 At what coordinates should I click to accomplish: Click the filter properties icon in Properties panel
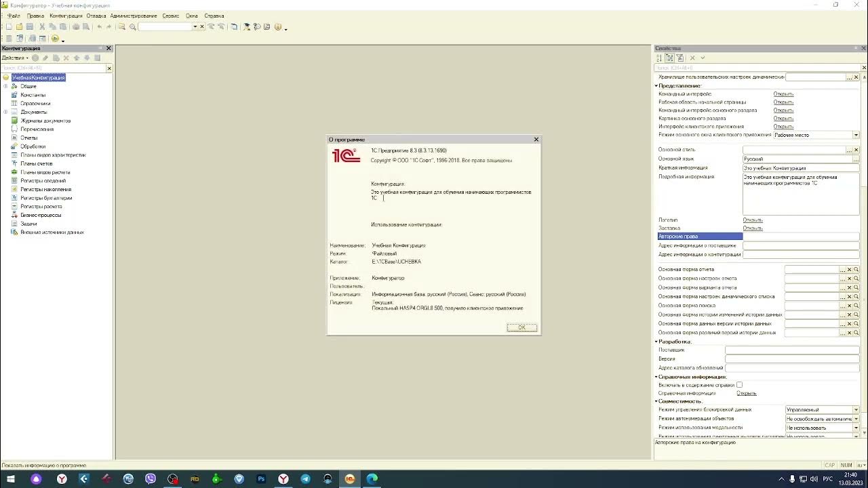click(680, 58)
